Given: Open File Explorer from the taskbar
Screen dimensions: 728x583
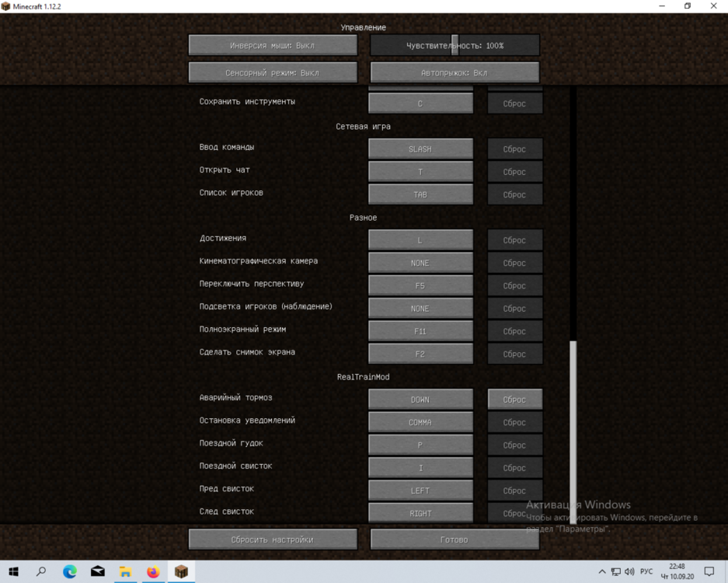Looking at the screenshot, I should coord(125,571).
